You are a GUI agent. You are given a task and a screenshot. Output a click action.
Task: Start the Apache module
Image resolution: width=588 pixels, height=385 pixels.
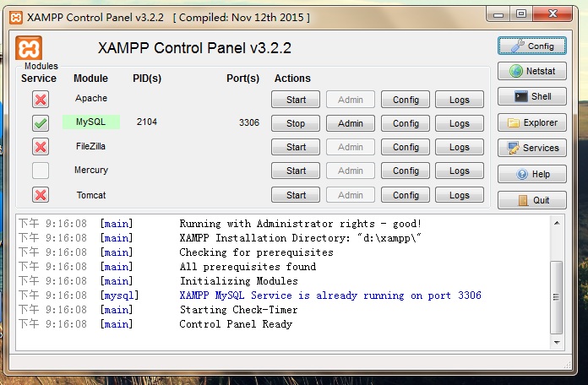(x=296, y=100)
